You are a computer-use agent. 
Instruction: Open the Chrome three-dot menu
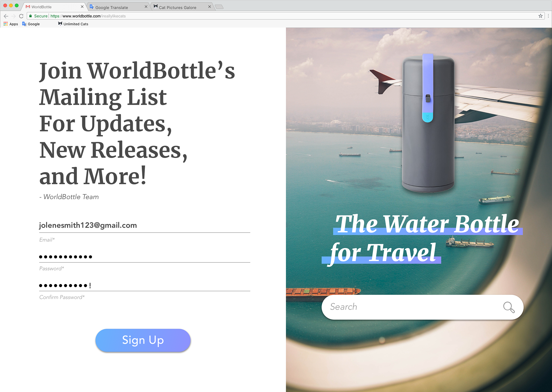[548, 16]
